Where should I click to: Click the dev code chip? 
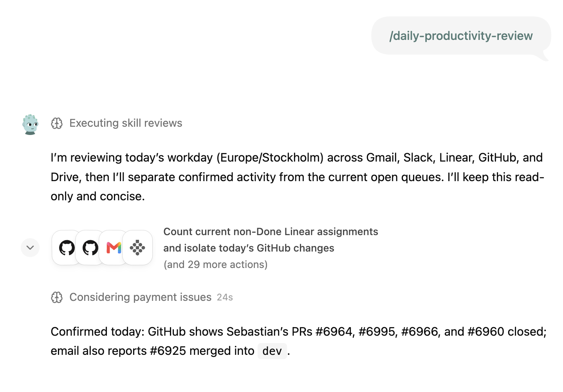click(x=272, y=351)
